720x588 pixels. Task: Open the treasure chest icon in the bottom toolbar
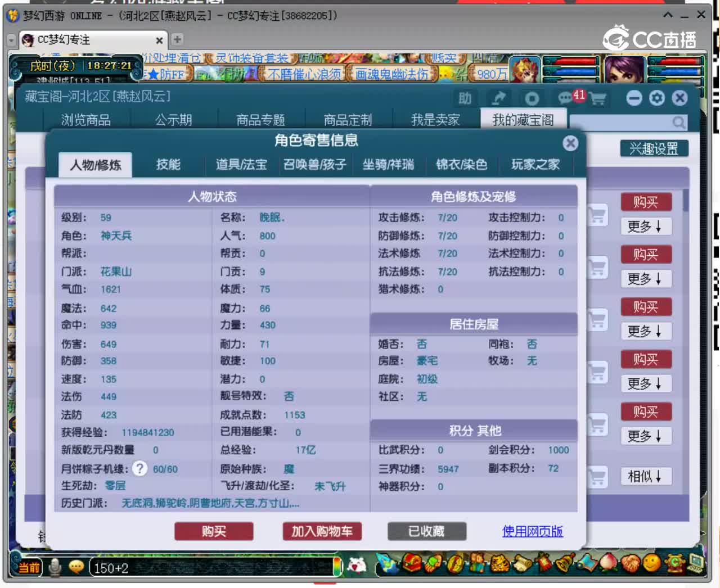pos(412,563)
